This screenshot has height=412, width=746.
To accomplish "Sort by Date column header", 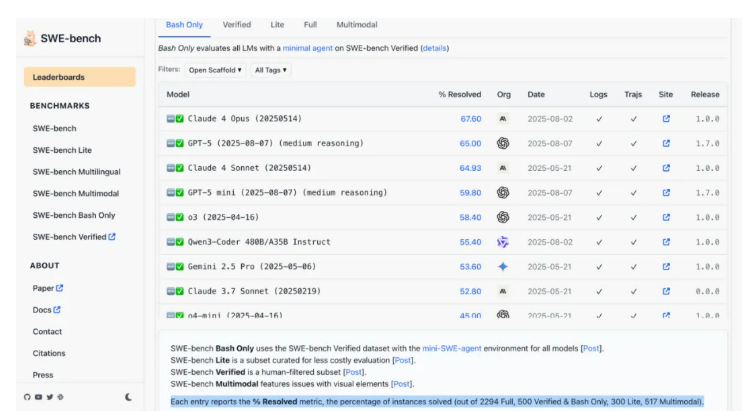I will click(x=536, y=95).
